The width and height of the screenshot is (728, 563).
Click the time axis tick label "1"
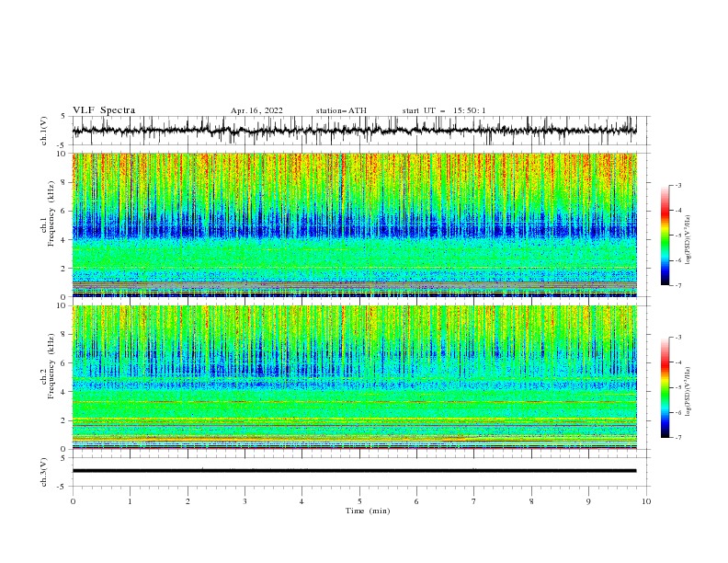[x=130, y=501]
